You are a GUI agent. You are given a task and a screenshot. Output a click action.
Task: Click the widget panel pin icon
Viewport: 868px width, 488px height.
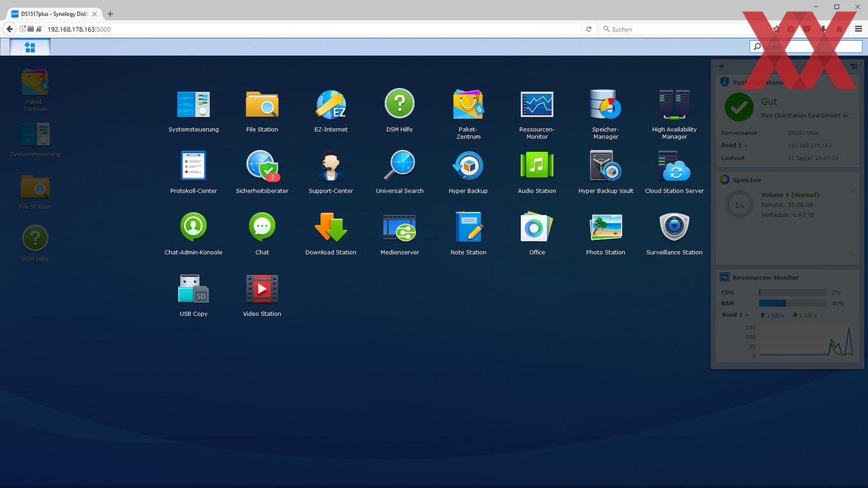(x=853, y=66)
